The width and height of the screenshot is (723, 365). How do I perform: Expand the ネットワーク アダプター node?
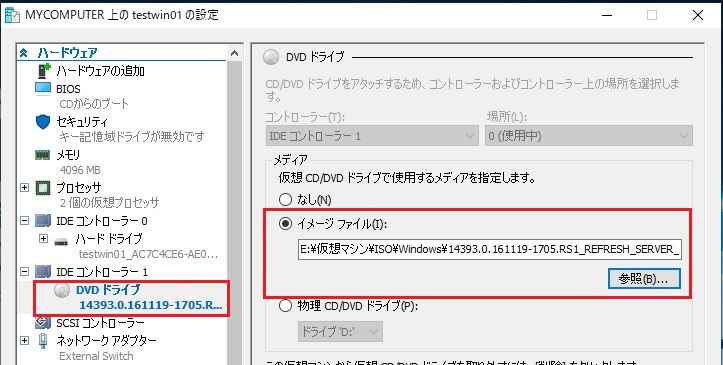pyautogui.click(x=24, y=341)
